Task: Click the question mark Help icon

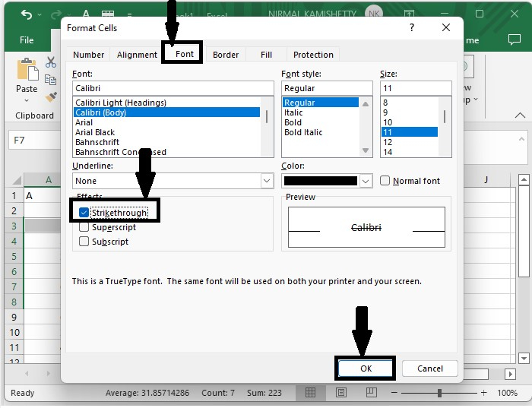Action: tap(412, 27)
